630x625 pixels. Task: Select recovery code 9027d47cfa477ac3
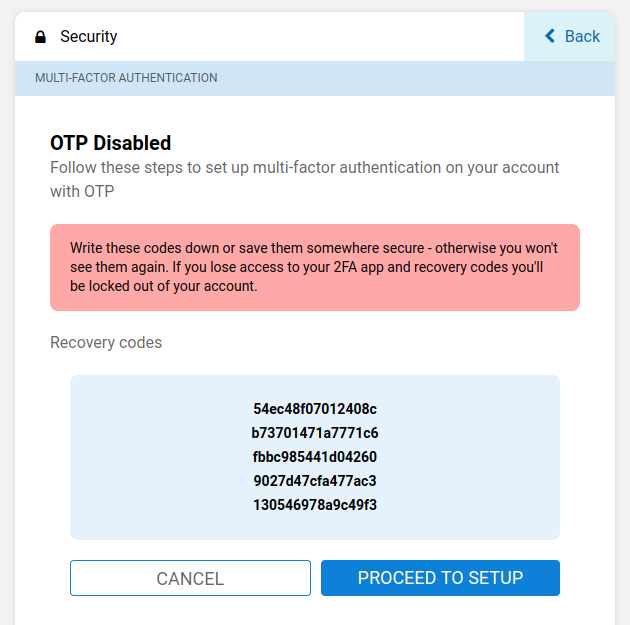point(315,481)
